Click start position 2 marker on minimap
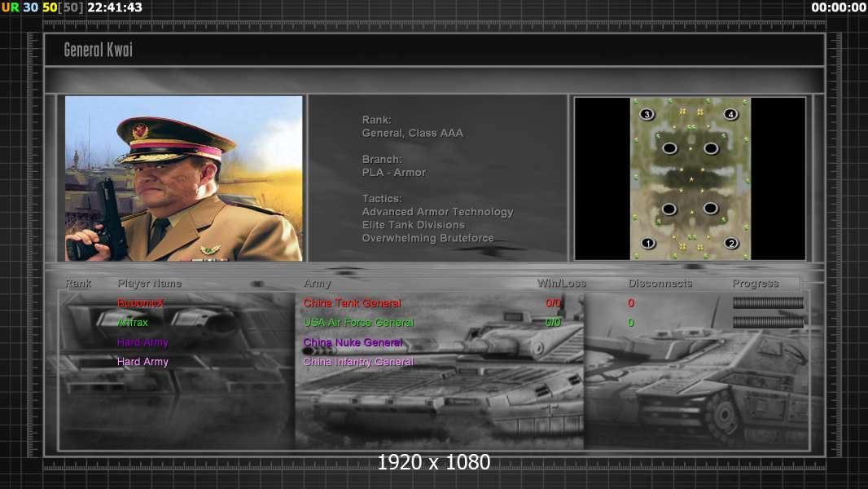Image resolution: width=868 pixels, height=489 pixels. click(x=731, y=243)
